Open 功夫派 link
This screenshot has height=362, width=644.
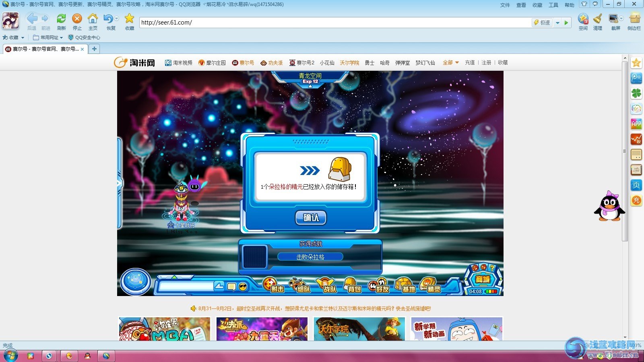[272, 63]
